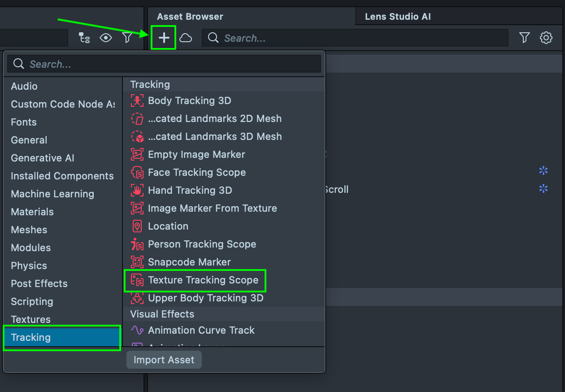Viewport: 565px width, 392px height.
Task: Choose Person Tracking Scope text
Action: [x=202, y=244]
